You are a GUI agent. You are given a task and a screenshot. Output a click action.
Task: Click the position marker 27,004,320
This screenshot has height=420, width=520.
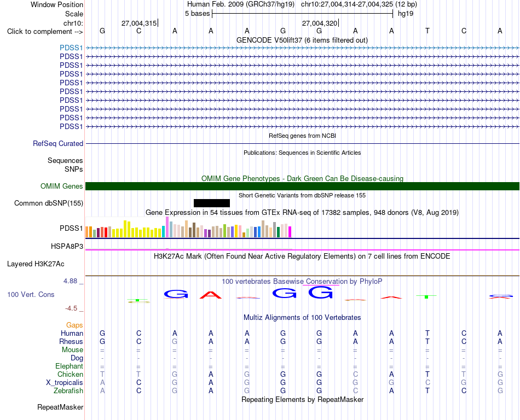pyautogui.click(x=320, y=23)
